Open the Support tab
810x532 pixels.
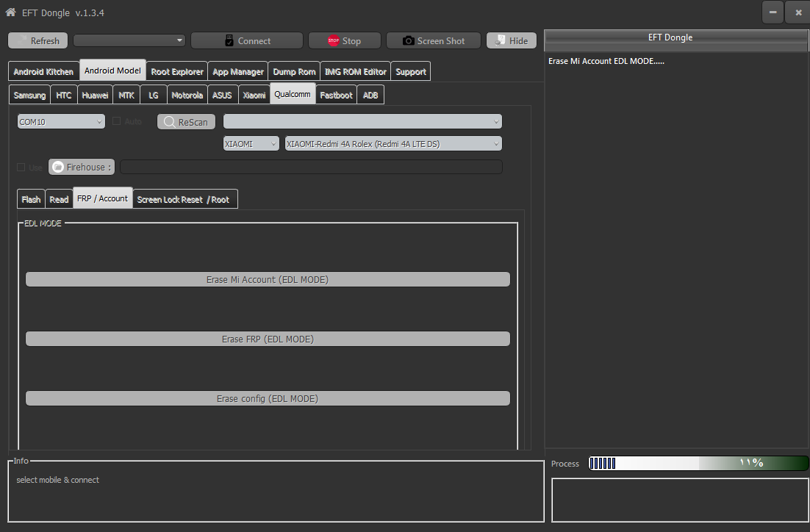pos(411,71)
